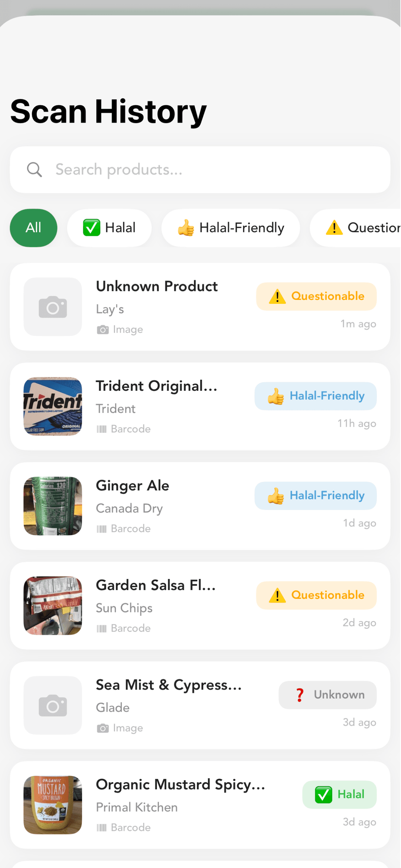The image size is (401, 868).
Task: Open the Canada Dry can thumbnail
Action: (x=53, y=506)
